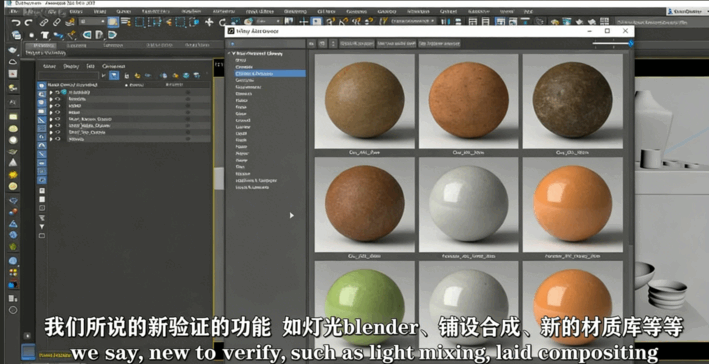709x364 pixels.
Task: Toggle the highlighted blue button beside Scene Explorer filter
Action: [x=114, y=76]
